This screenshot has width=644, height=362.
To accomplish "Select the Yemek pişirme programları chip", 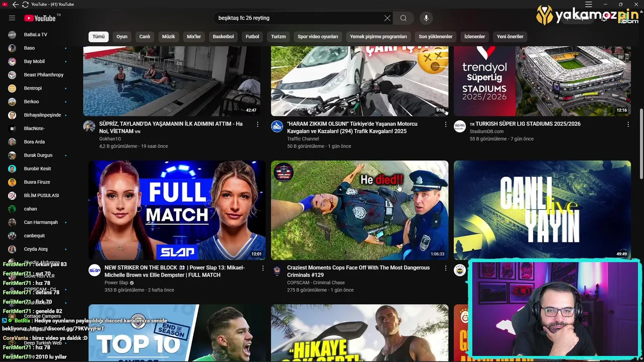I will pyautogui.click(x=378, y=37).
